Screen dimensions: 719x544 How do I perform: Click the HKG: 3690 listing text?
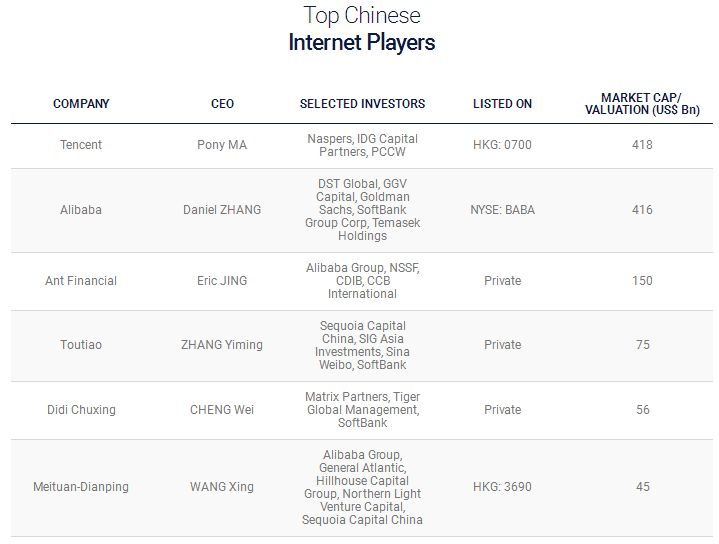coord(502,487)
